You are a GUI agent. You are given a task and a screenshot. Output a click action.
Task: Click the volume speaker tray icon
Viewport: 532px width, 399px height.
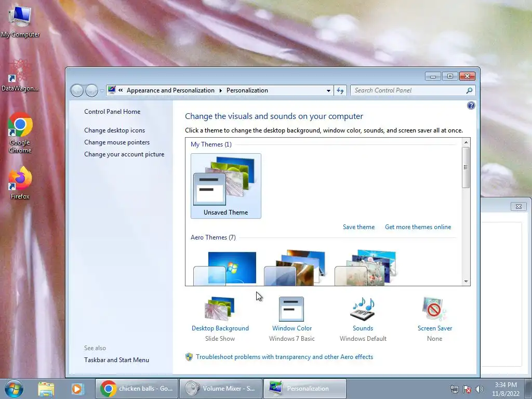pos(480,389)
